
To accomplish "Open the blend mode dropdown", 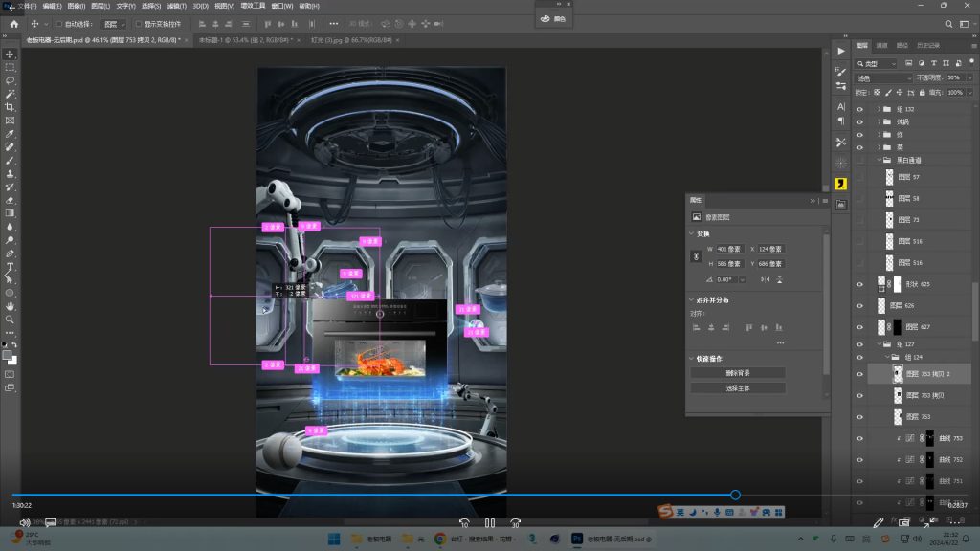I will tap(883, 77).
